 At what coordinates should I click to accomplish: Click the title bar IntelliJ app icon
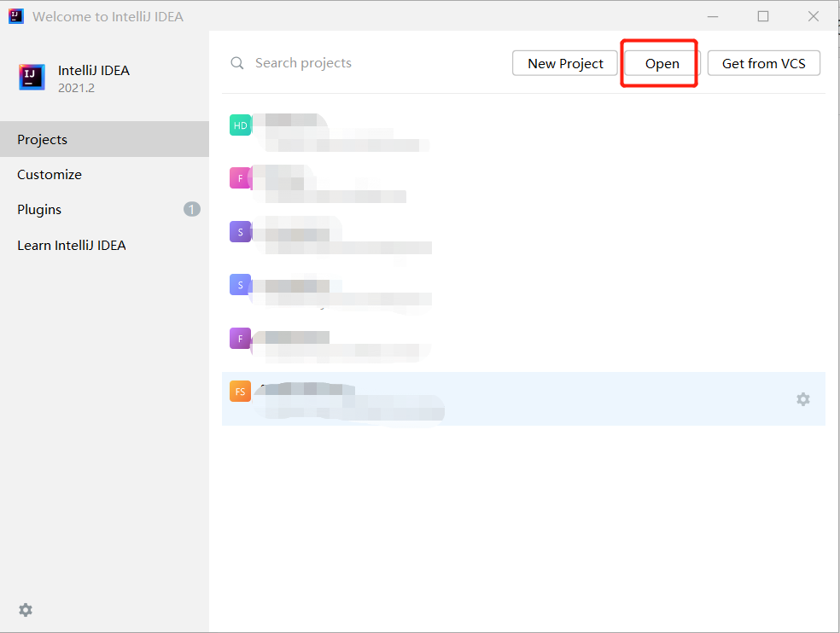16,16
